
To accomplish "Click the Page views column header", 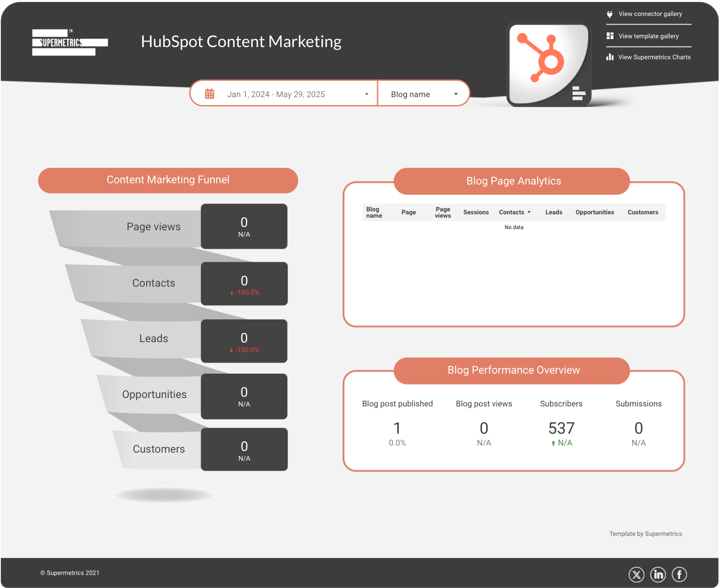I will click(x=442, y=212).
